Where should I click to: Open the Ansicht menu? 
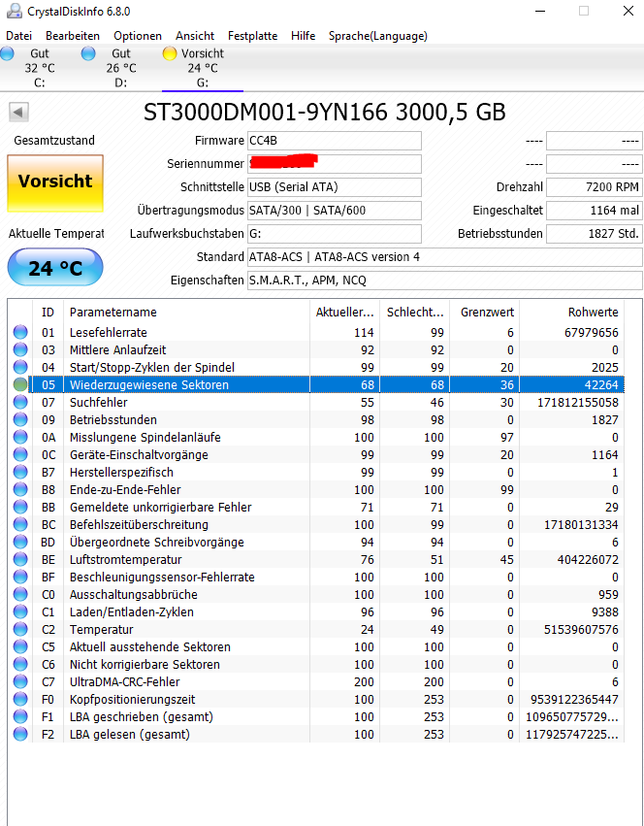(x=195, y=36)
